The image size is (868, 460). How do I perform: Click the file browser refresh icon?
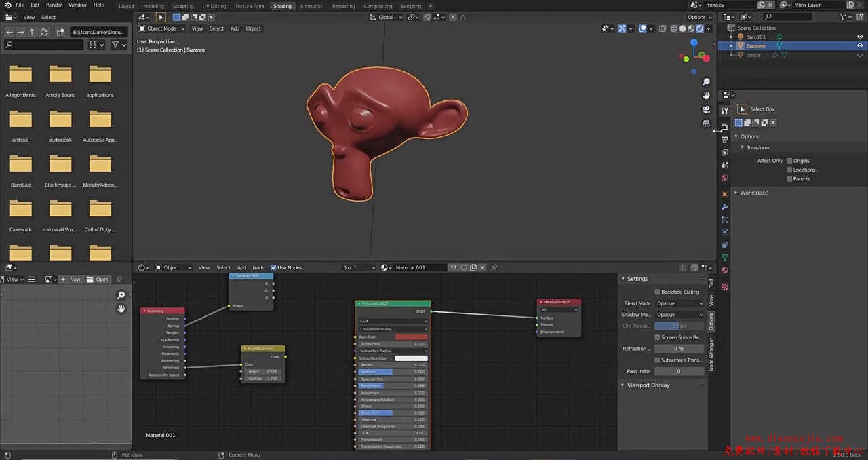point(45,32)
